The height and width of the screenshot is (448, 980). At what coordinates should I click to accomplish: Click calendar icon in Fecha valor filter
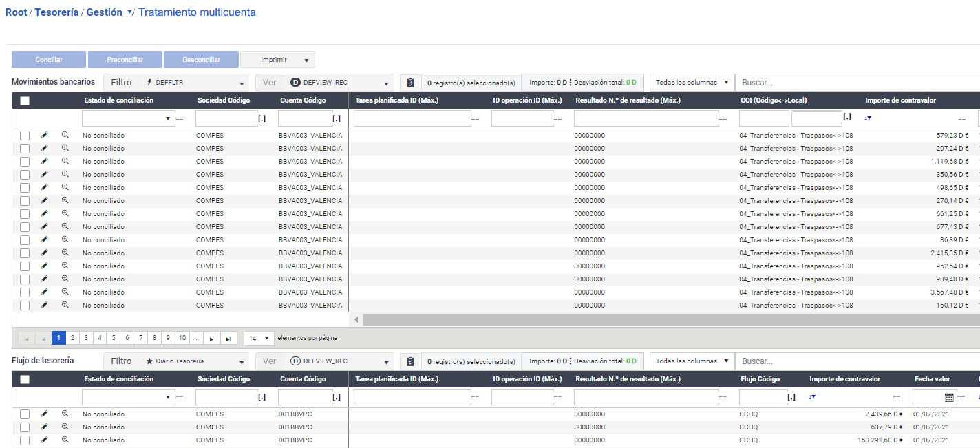[949, 397]
